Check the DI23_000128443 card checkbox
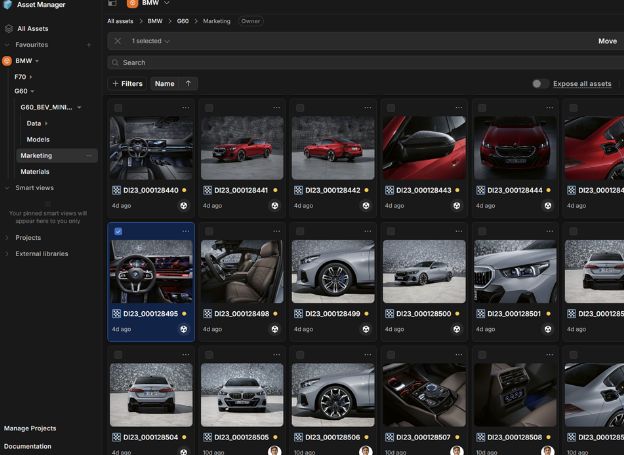 391,108
